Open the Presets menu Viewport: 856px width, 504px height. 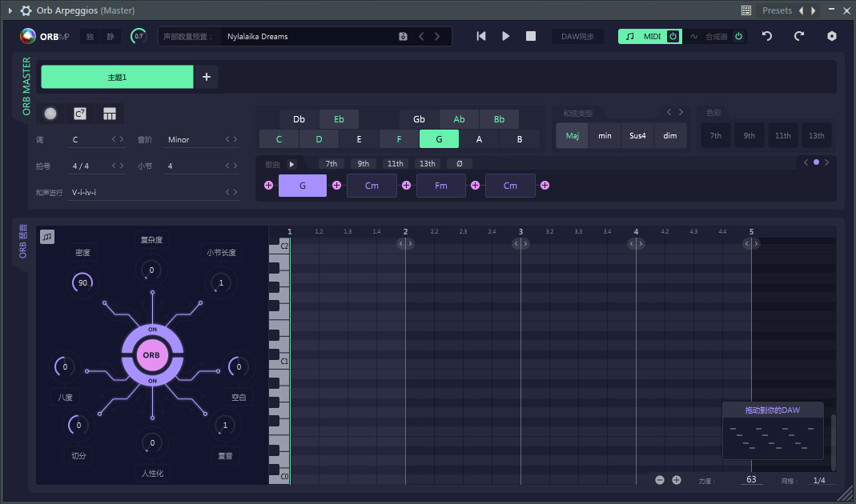tap(777, 10)
